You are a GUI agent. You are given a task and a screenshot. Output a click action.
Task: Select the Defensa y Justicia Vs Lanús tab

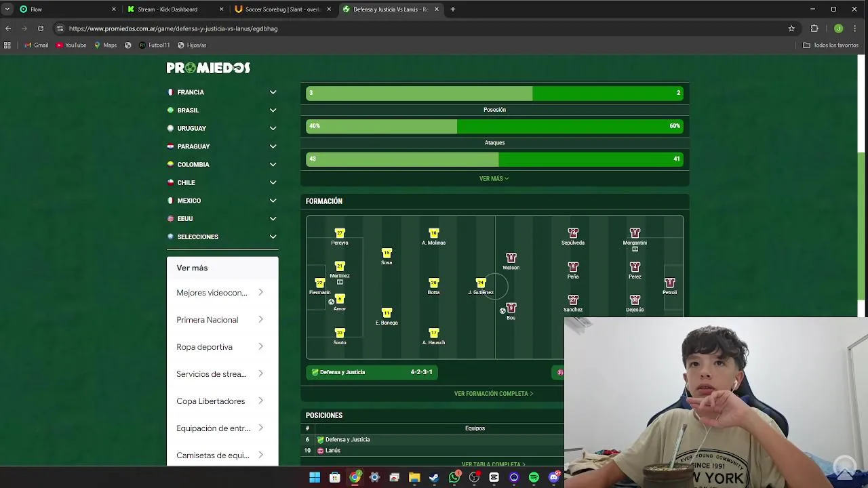(390, 9)
